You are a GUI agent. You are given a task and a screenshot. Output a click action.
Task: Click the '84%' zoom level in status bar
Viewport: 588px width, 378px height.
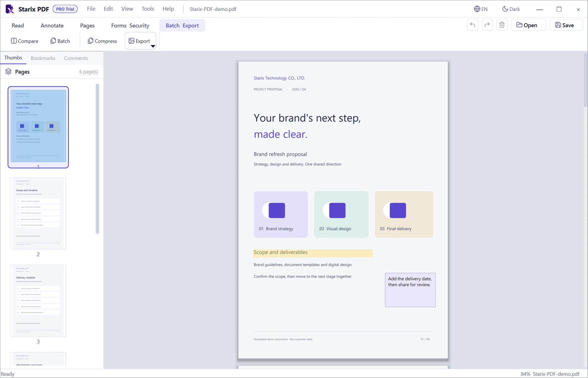coord(525,374)
